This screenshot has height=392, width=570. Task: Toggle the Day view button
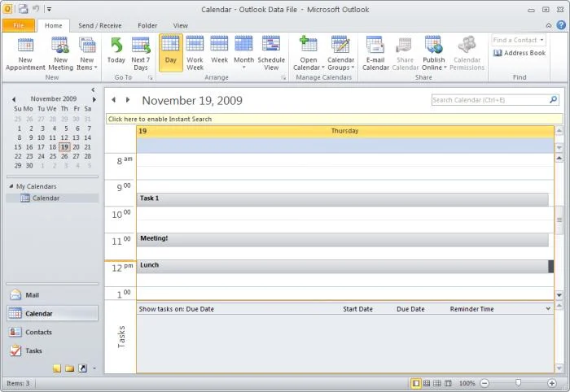pyautogui.click(x=170, y=51)
